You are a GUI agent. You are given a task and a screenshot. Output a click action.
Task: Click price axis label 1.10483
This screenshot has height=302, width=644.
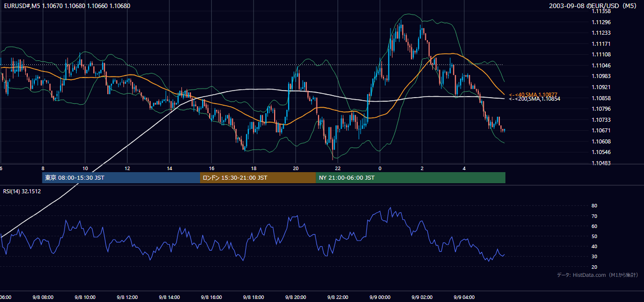[x=602, y=163]
